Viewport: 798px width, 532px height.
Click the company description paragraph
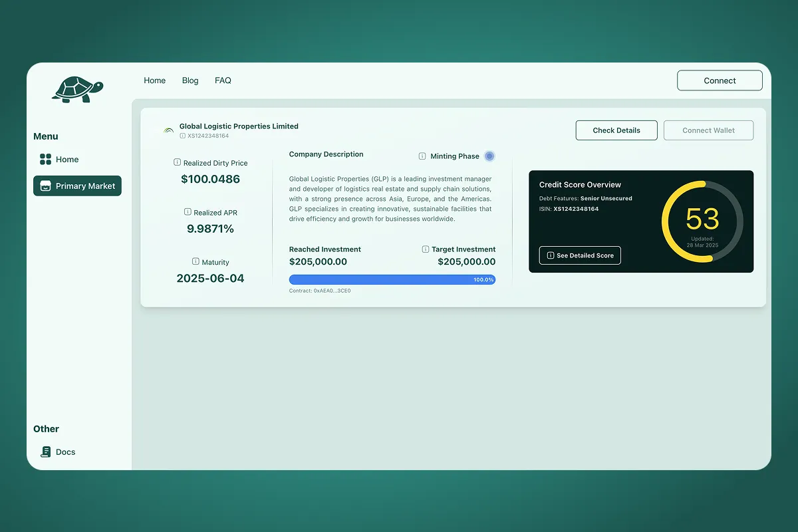click(x=390, y=199)
